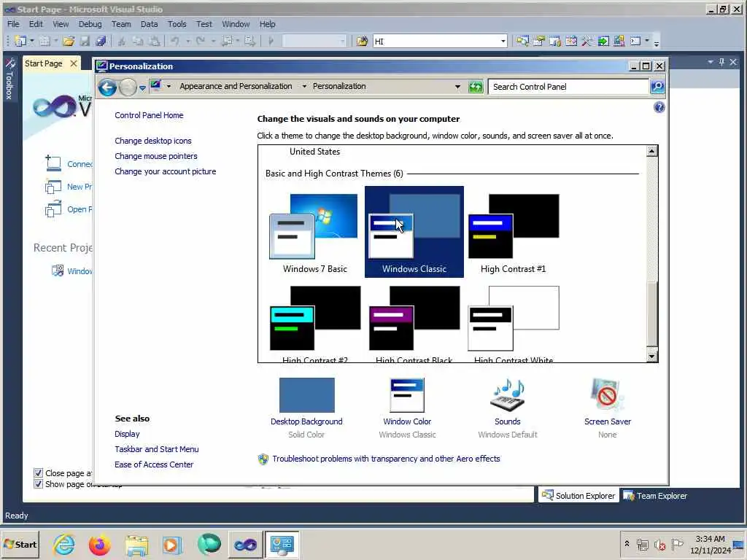This screenshot has height=560, width=747.
Task: Expand the New Project dropdown arrow
Action: 32,41
